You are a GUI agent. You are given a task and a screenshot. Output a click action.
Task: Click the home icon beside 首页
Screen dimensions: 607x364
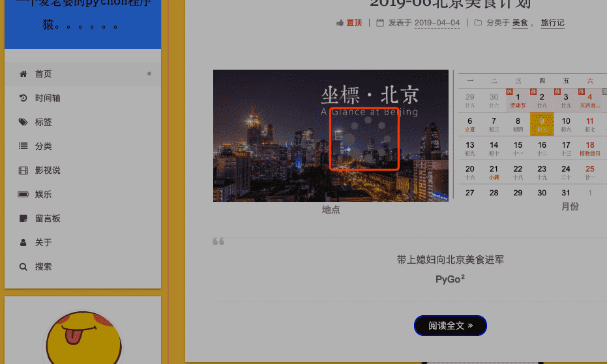(x=23, y=74)
